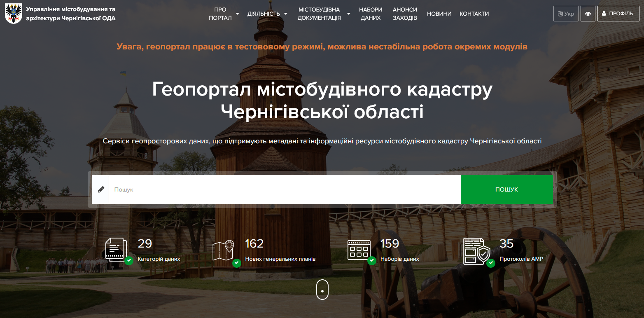Screen dimensions: 644x318
Task: Click the documents icon for data categories
Action: tap(116, 249)
